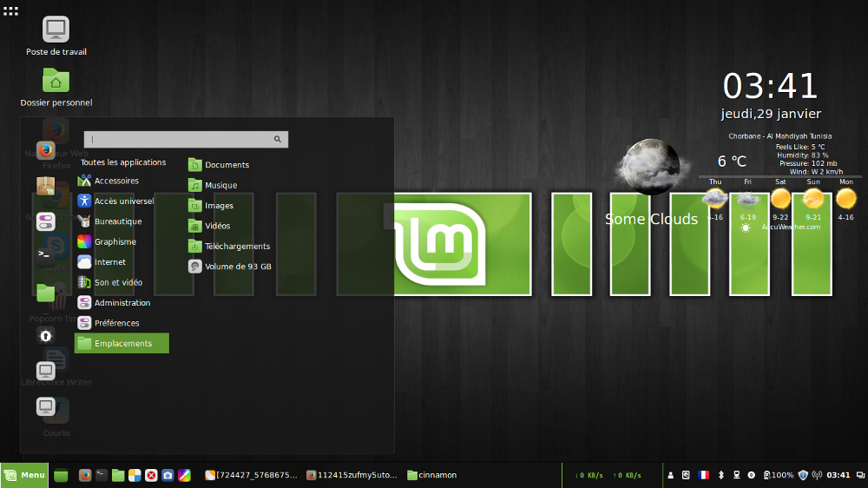Click the Mon forecast sun icon
868x488 pixels.
(845, 198)
